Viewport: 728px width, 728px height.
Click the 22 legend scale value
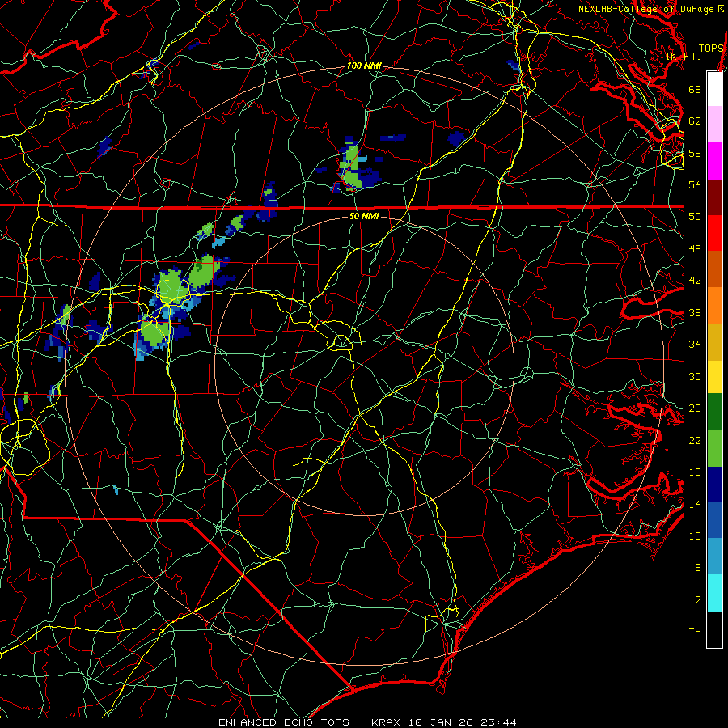[x=695, y=441]
